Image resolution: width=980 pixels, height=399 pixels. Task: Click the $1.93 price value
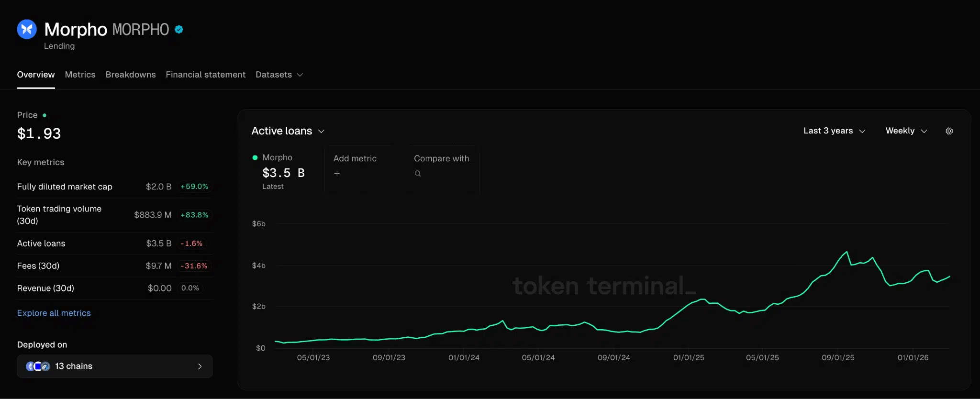pyautogui.click(x=39, y=133)
